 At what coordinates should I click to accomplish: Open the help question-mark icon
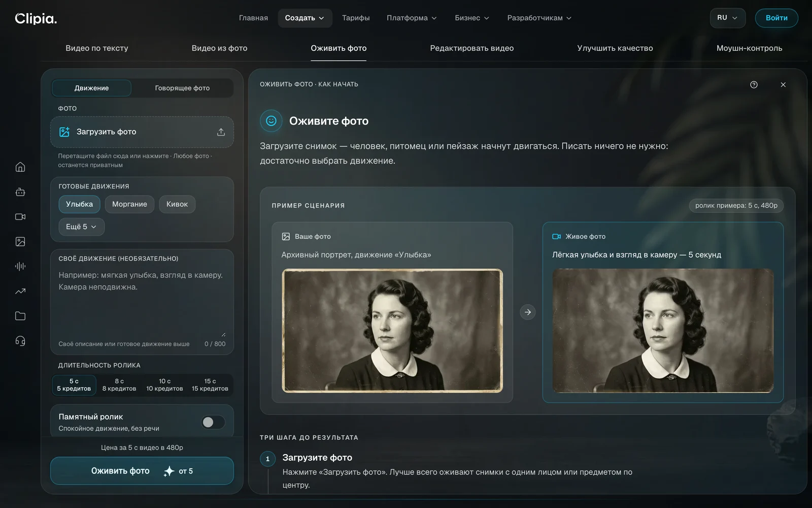(754, 85)
